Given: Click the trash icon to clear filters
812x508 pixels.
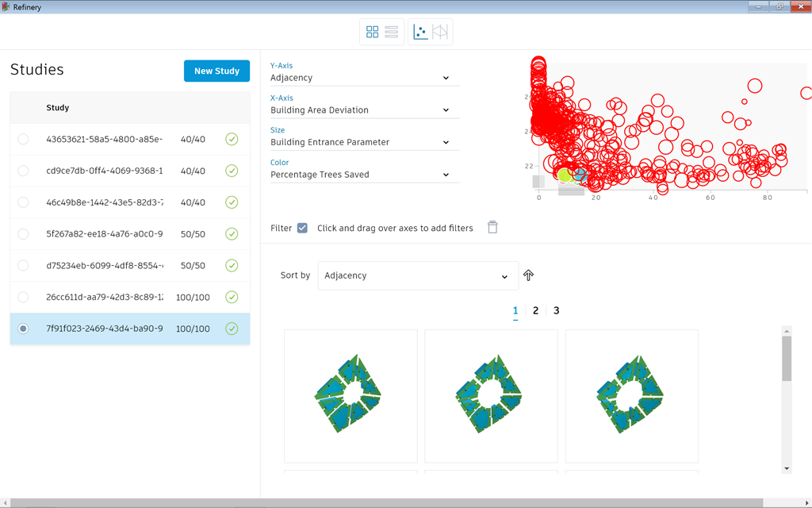Looking at the screenshot, I should pyautogui.click(x=492, y=228).
